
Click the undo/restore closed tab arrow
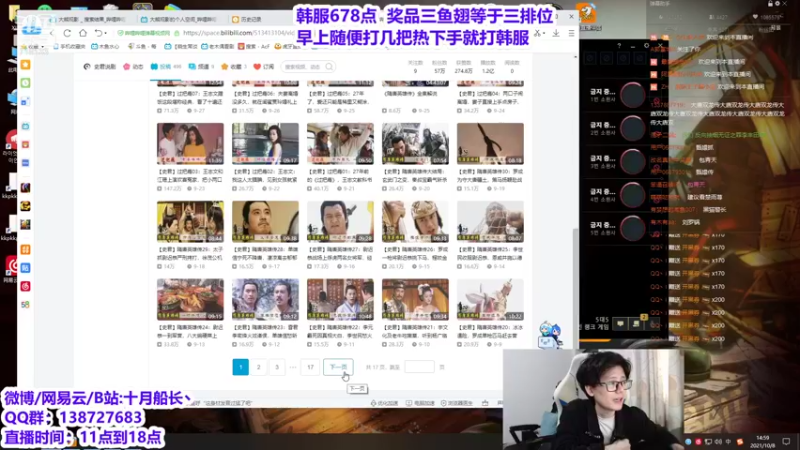pyautogui.click(x=98, y=33)
